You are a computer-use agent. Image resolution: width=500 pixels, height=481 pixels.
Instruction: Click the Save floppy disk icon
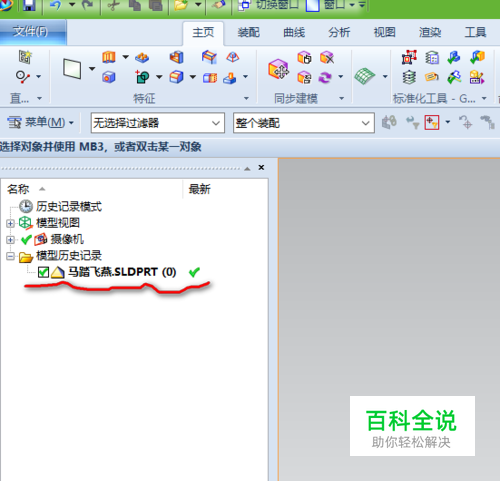point(29,6)
